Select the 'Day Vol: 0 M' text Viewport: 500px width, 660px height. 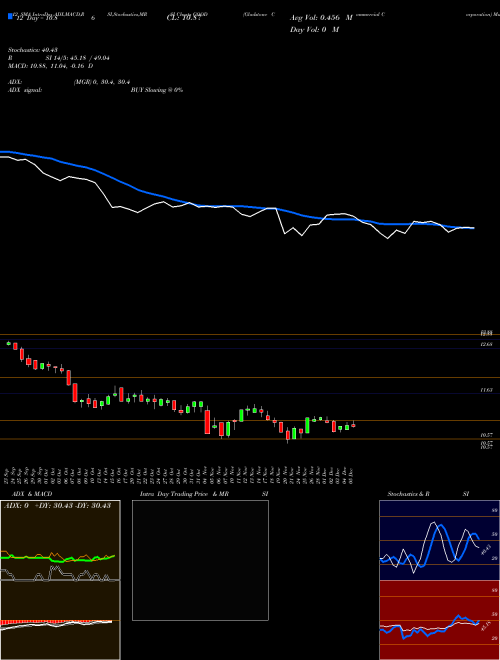point(314,30)
